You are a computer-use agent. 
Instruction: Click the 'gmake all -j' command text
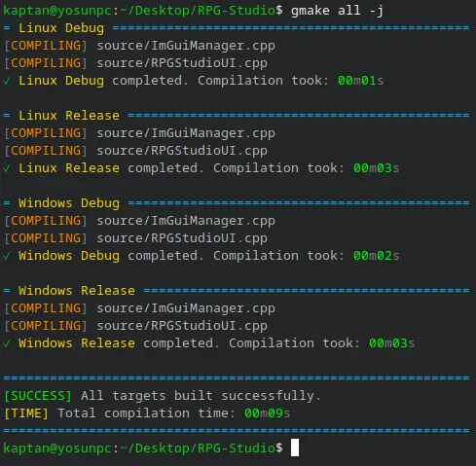(x=337, y=11)
